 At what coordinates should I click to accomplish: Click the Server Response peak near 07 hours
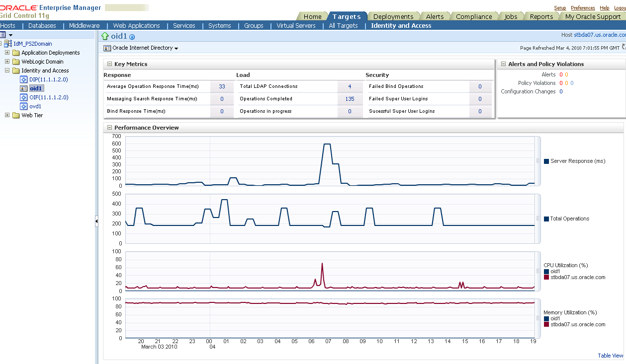[327, 144]
